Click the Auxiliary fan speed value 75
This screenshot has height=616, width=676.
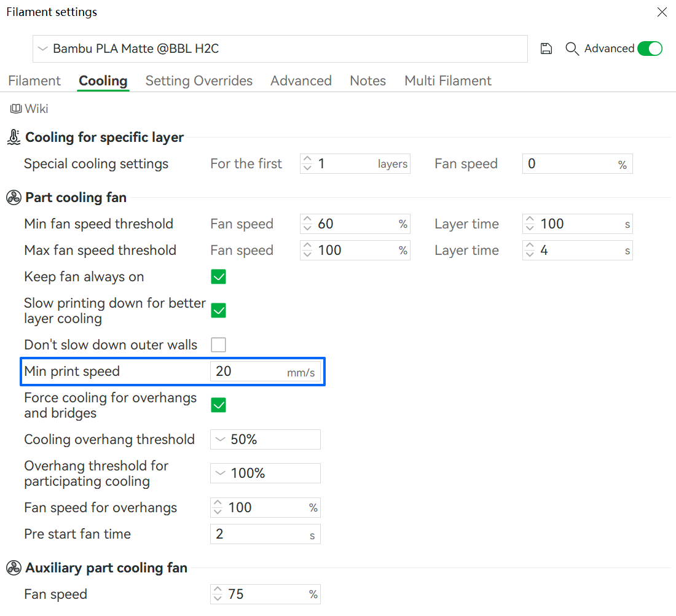pyautogui.click(x=236, y=594)
